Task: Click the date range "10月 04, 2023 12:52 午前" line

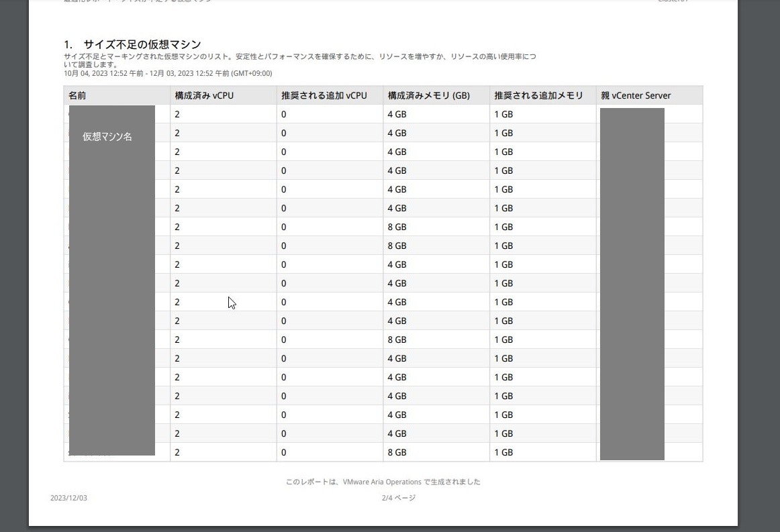Action: 168,73
